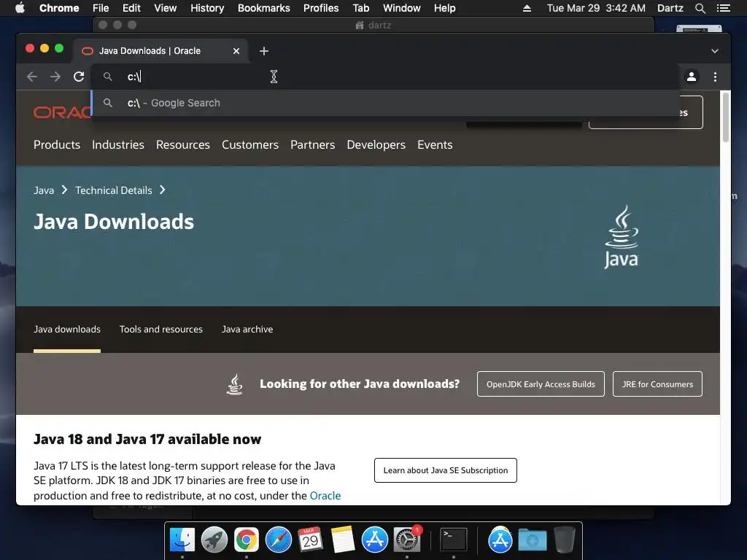
Task: Open Launchpad from the Dock
Action: coord(214,540)
